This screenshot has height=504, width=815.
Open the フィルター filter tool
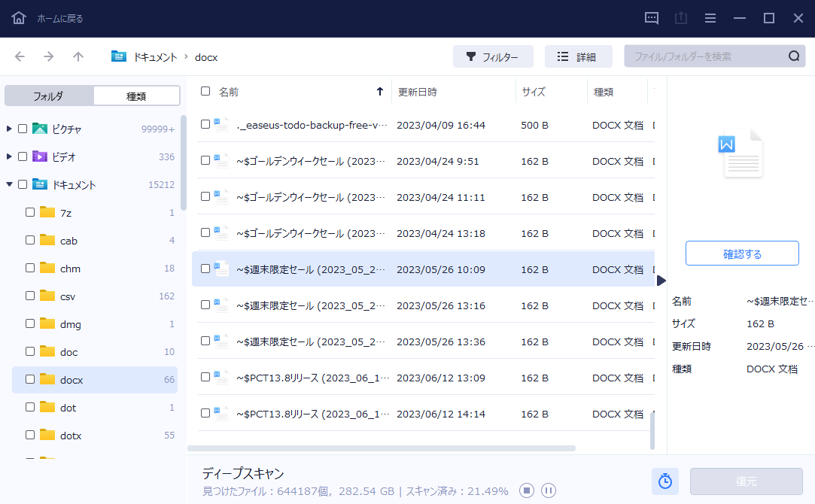pos(493,56)
